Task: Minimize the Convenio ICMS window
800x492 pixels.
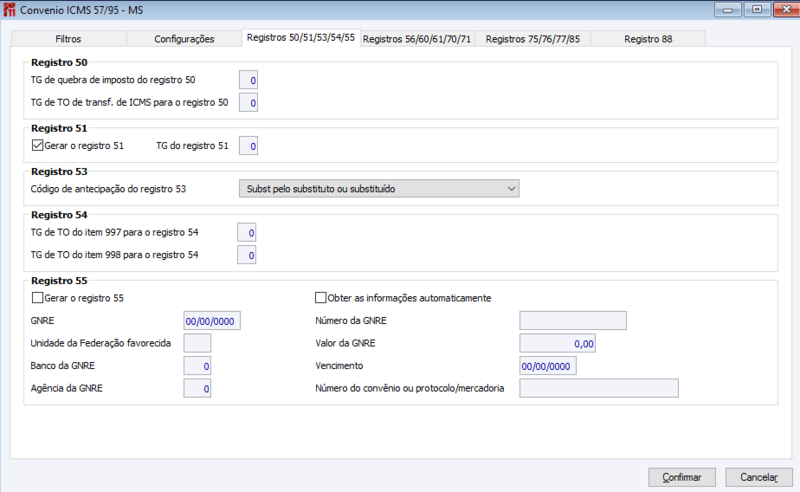Action: click(728, 10)
